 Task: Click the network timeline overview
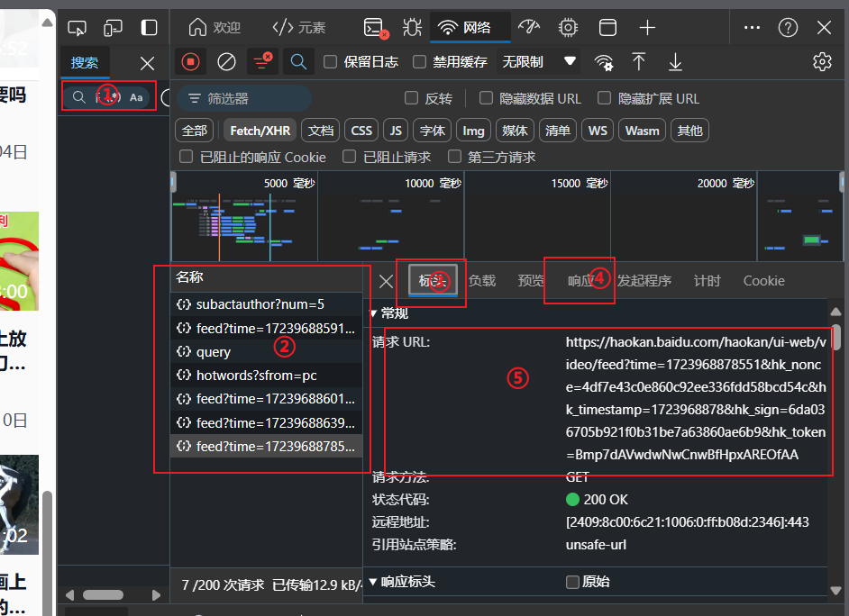coord(507,217)
